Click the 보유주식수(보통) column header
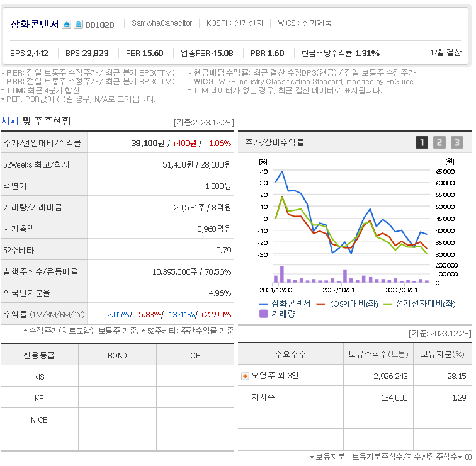Screen dimensions: 476x466 (x=378, y=354)
